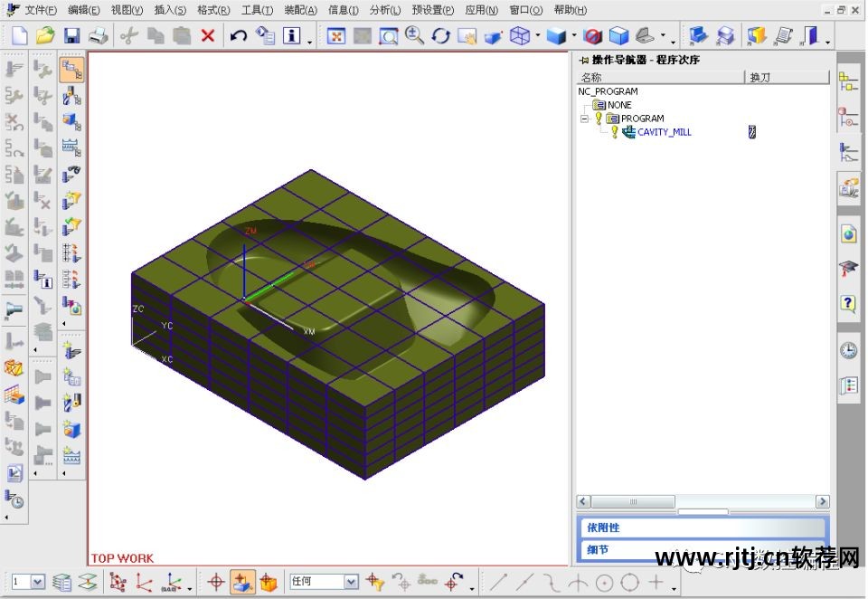Activate the zoom window tool
The width and height of the screenshot is (868, 599).
(x=389, y=36)
